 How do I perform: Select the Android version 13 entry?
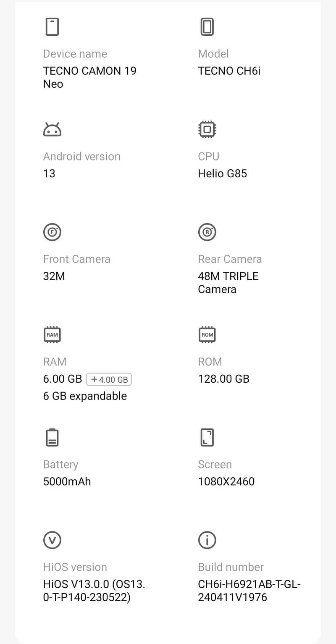tap(49, 173)
